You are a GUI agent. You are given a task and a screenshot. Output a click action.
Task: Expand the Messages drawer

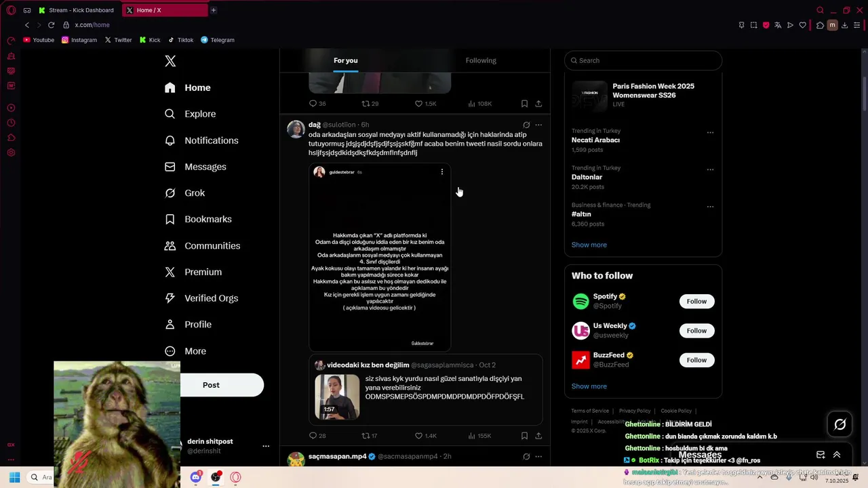point(837,455)
